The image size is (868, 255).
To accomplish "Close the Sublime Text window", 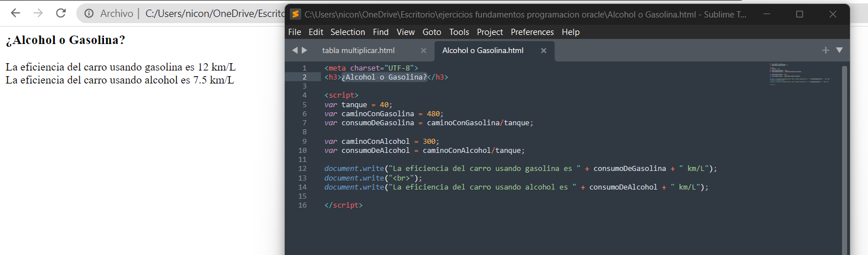I will pos(833,14).
